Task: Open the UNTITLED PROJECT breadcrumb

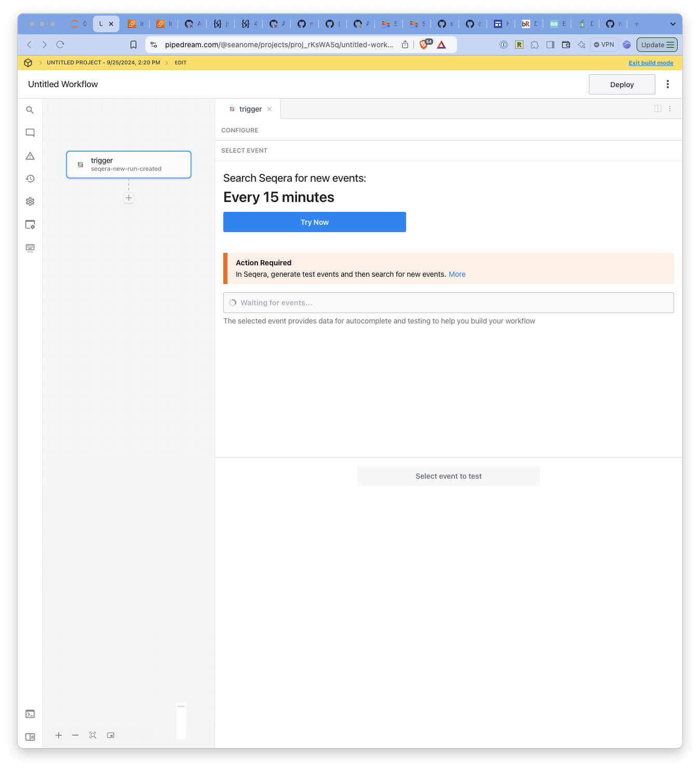Action: pyautogui.click(x=103, y=62)
